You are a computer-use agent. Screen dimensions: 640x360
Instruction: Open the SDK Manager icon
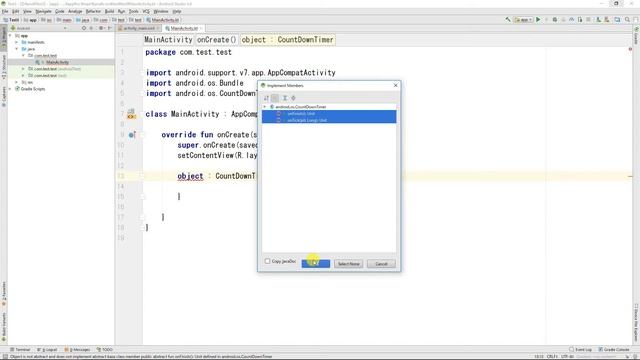pyautogui.click(x=607, y=20)
